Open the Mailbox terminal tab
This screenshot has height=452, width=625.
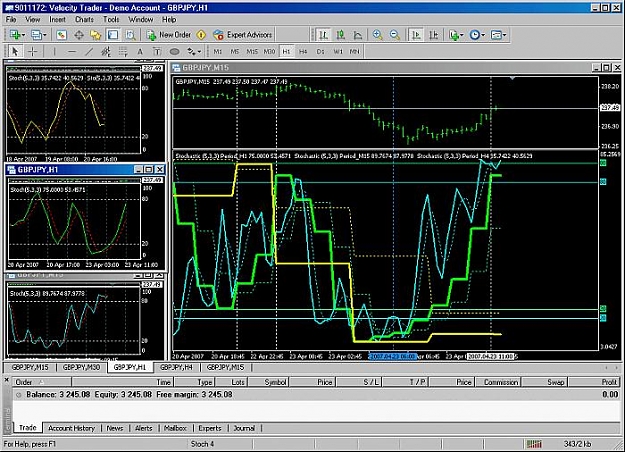[x=175, y=428]
